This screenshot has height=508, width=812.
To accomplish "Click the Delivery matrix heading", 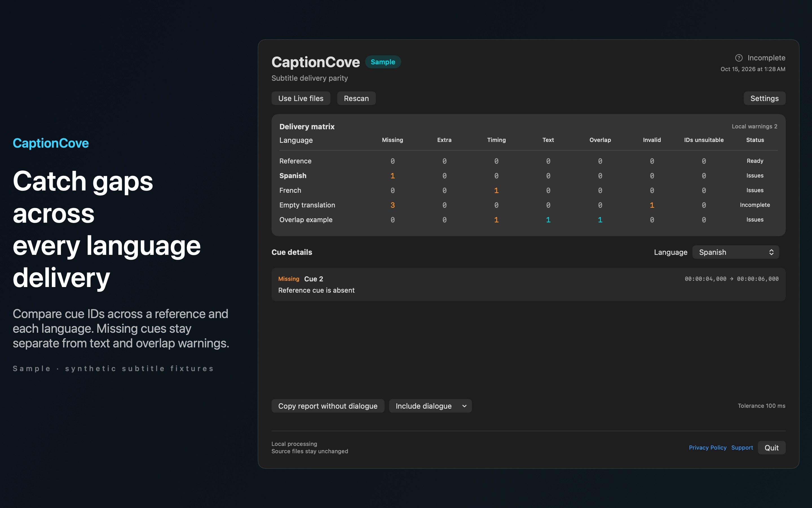I will point(307,127).
